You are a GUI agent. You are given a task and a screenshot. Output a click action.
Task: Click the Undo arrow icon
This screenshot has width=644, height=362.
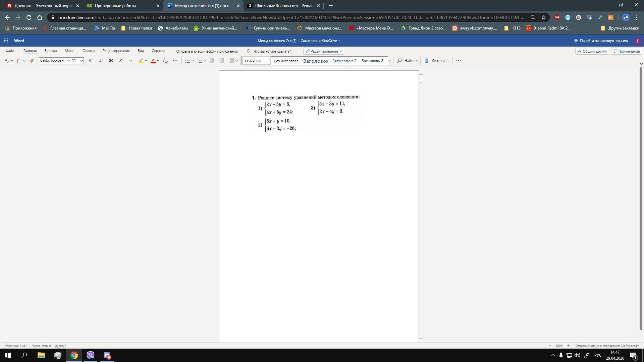[x=7, y=61]
